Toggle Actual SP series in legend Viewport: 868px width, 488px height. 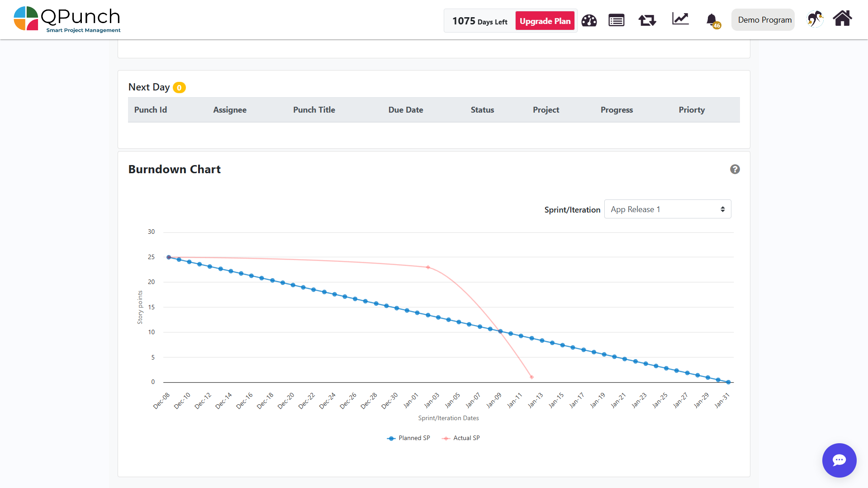click(461, 438)
